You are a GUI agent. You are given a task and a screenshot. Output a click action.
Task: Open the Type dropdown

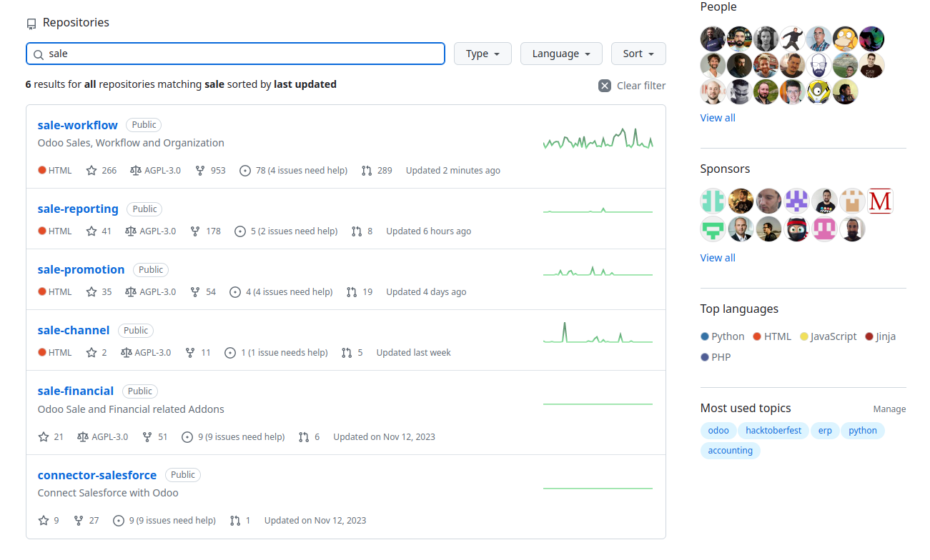(x=483, y=54)
